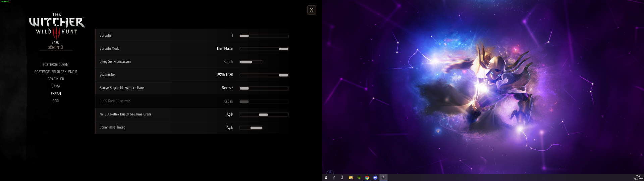Set the Saniye Başına Maksimum Kare slider

(x=264, y=88)
